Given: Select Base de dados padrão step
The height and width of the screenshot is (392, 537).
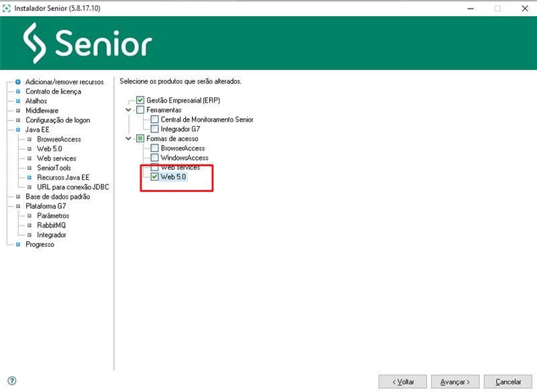Looking at the screenshot, I should 58,197.
